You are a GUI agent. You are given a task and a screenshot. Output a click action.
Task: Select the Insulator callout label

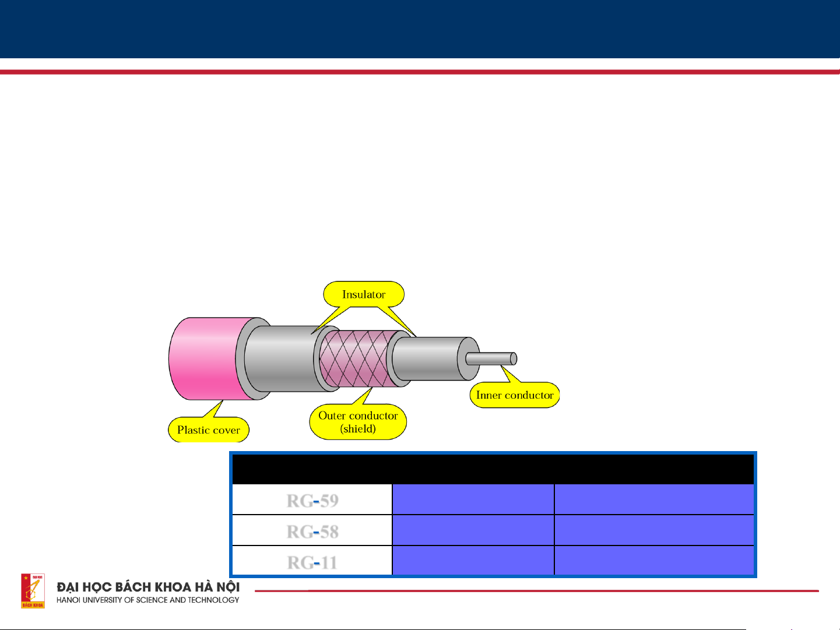pyautogui.click(x=364, y=294)
